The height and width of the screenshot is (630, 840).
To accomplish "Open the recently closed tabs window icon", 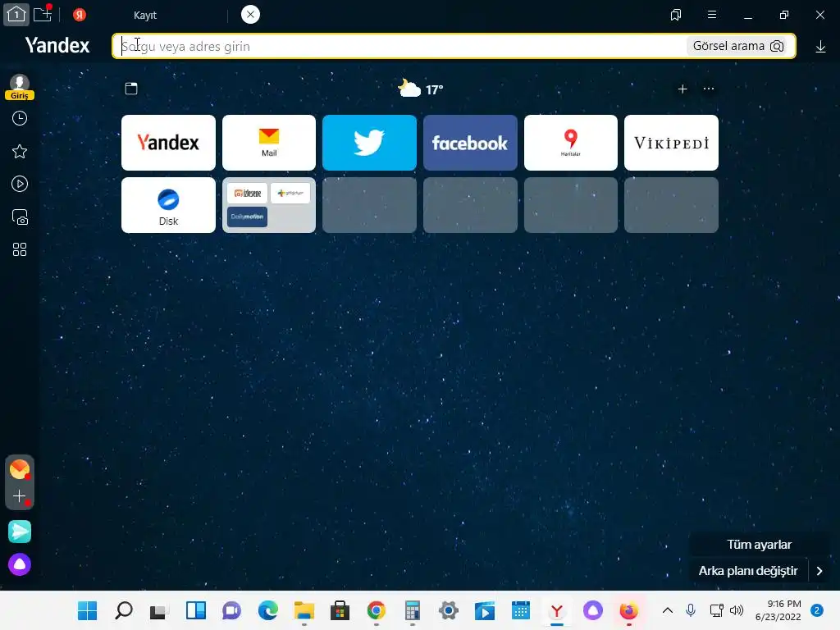I will pyautogui.click(x=131, y=89).
